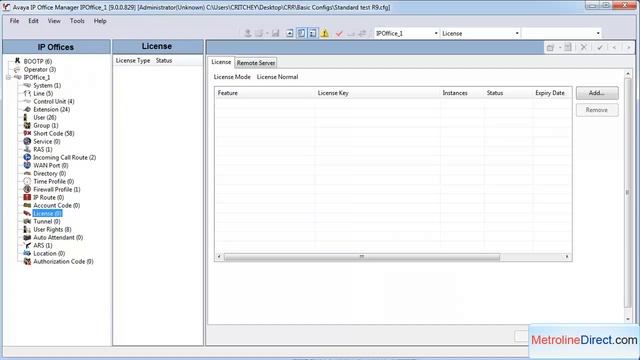Viewport: 640px width, 360px height.
Task: Select Location (0) in the tree
Action: click(x=49, y=253)
